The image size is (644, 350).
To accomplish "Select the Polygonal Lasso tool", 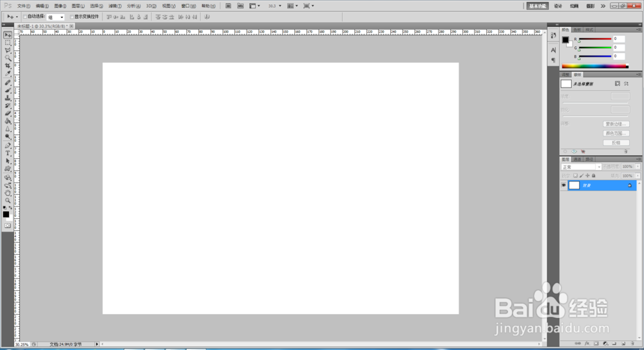I will [x=8, y=50].
